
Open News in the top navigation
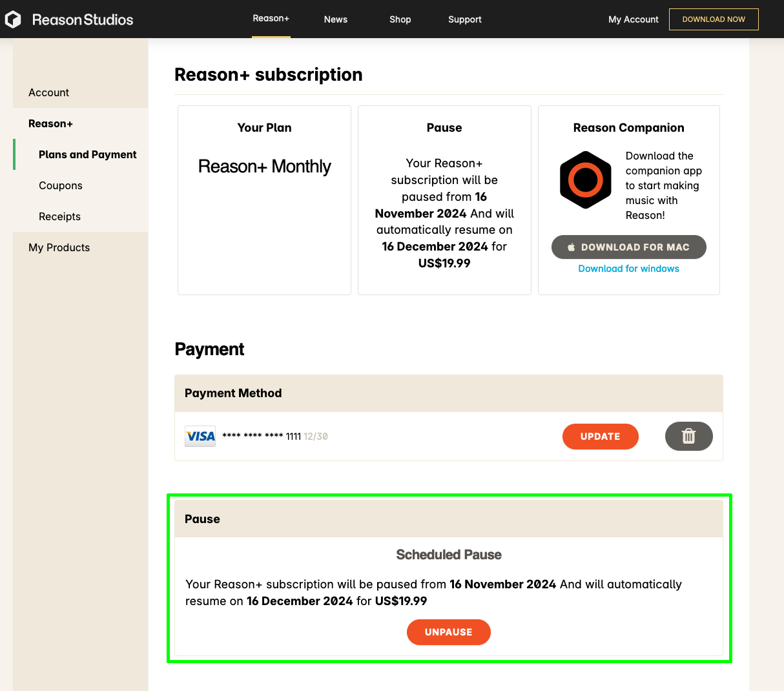336,19
